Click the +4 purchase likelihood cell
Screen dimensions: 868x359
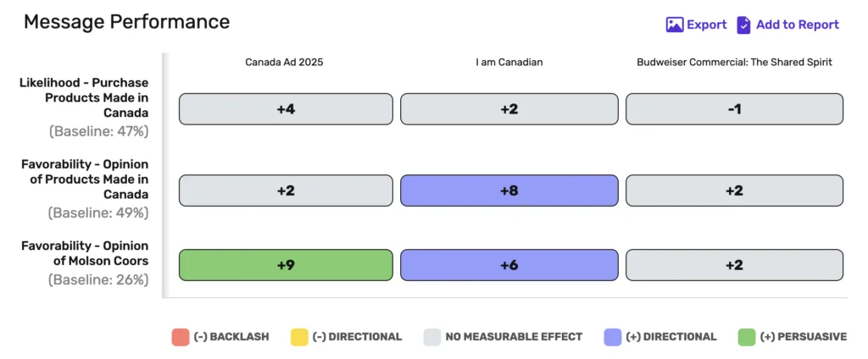point(286,109)
